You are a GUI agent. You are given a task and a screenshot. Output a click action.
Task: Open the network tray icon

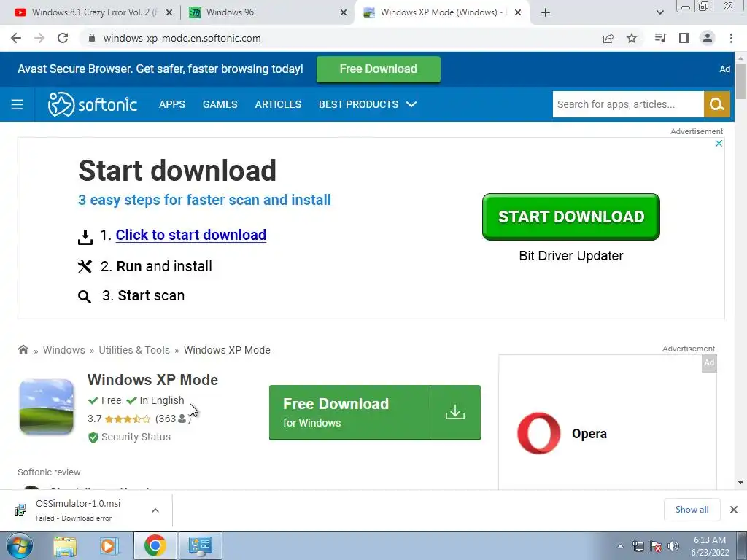(x=638, y=546)
